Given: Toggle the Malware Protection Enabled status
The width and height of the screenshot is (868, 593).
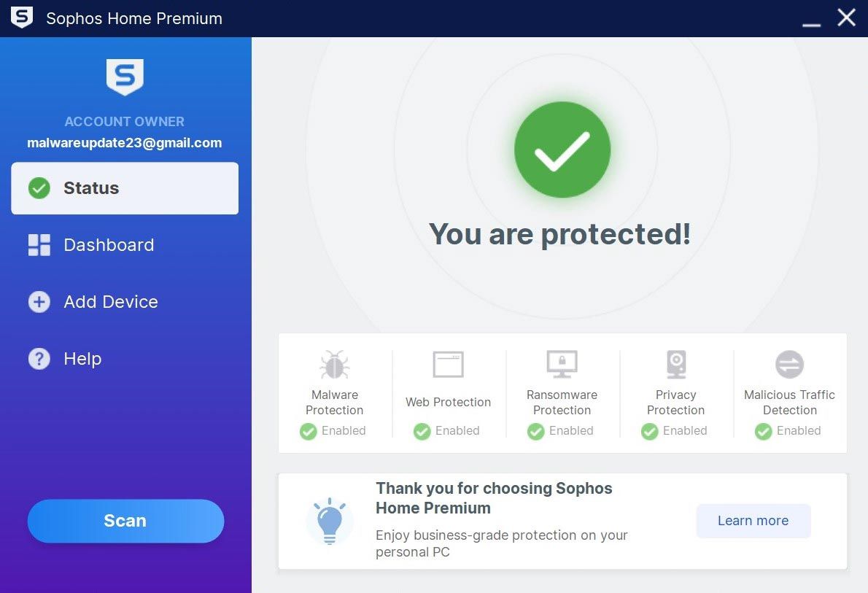Looking at the screenshot, I should [x=333, y=431].
